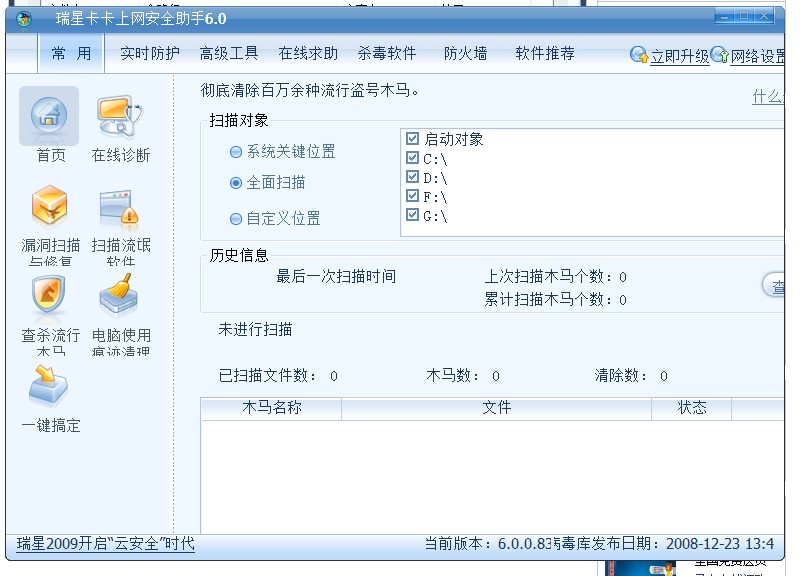The width and height of the screenshot is (806, 576).
Task: Toggle the G:\ drive checkbox
Action: click(412, 214)
